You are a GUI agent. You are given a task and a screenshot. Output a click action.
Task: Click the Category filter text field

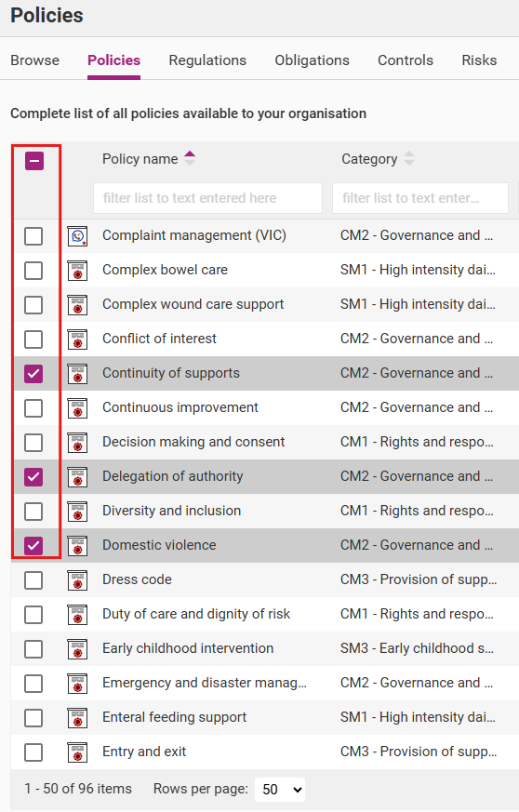[420, 198]
